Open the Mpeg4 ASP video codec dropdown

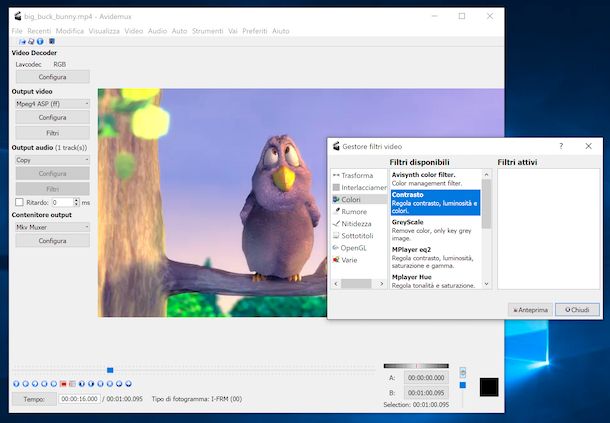pos(53,104)
